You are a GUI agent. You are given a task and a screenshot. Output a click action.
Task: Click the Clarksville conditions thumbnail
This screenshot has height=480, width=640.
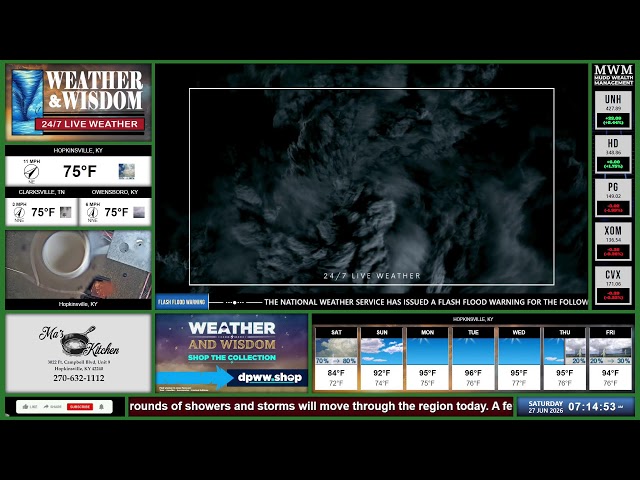tap(66, 212)
